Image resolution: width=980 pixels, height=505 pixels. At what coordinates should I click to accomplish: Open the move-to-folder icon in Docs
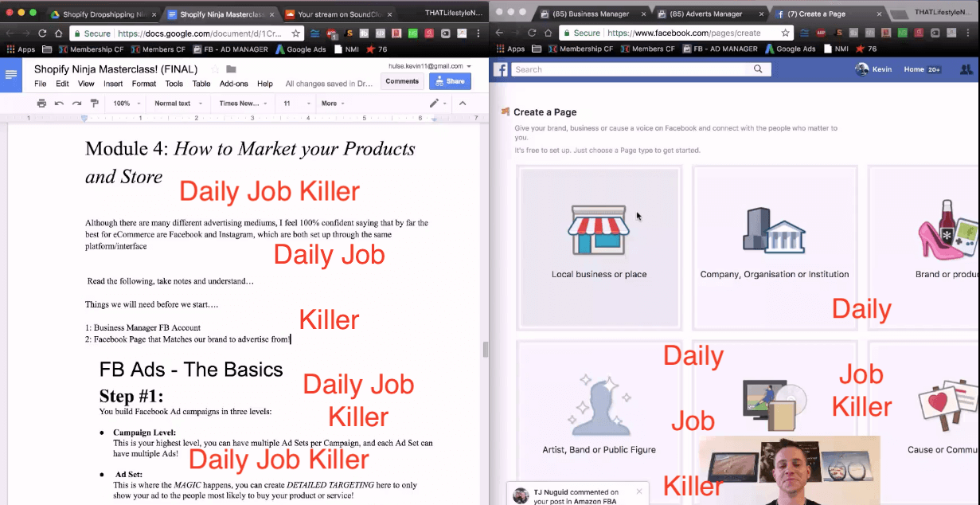(x=231, y=69)
